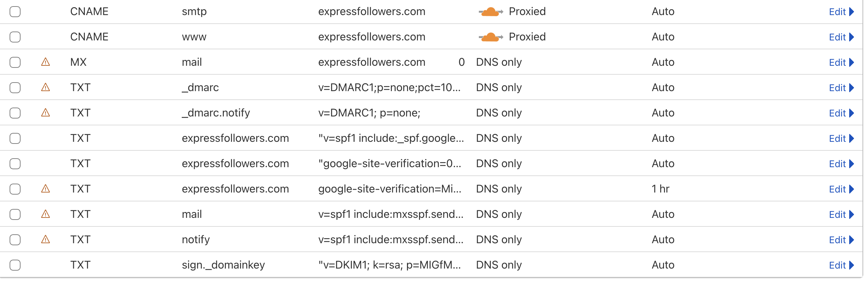The width and height of the screenshot is (868, 285).
Task: Select the smtp CNAME record checkbox
Action: click(15, 12)
